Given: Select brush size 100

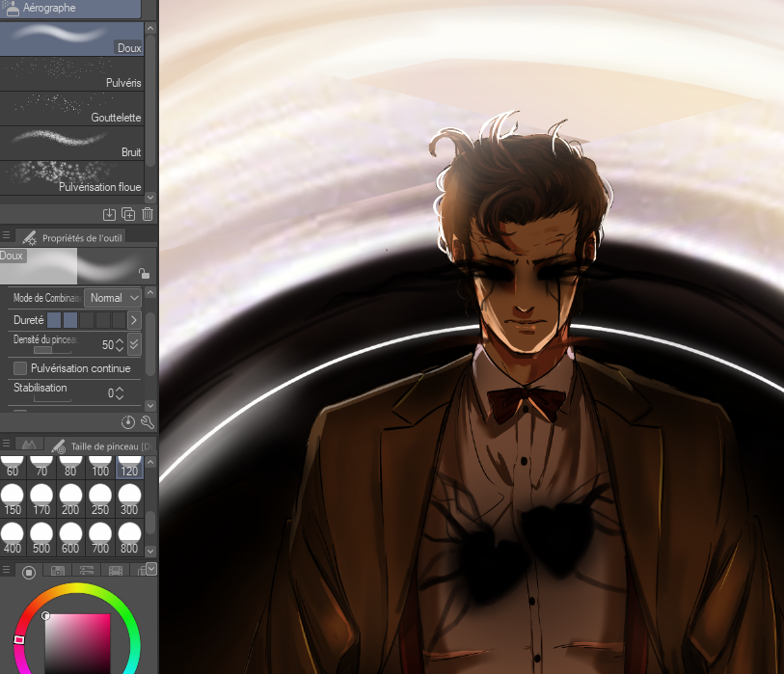Looking at the screenshot, I should tap(100, 467).
